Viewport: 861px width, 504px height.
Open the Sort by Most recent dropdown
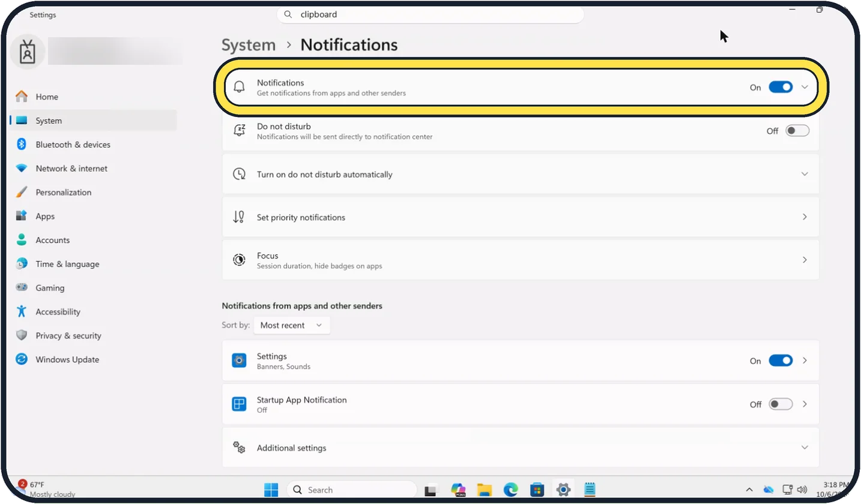(292, 325)
